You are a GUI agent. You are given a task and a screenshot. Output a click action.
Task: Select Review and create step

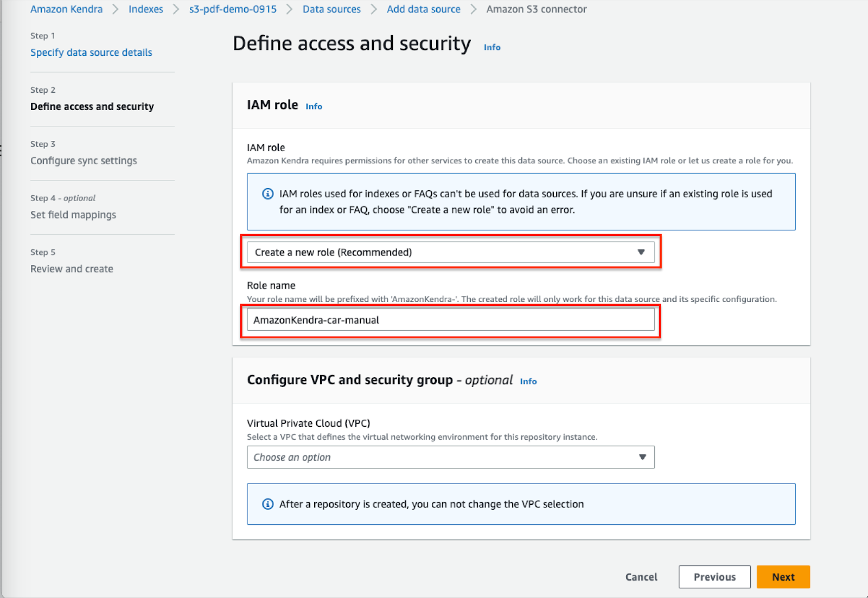coord(72,269)
